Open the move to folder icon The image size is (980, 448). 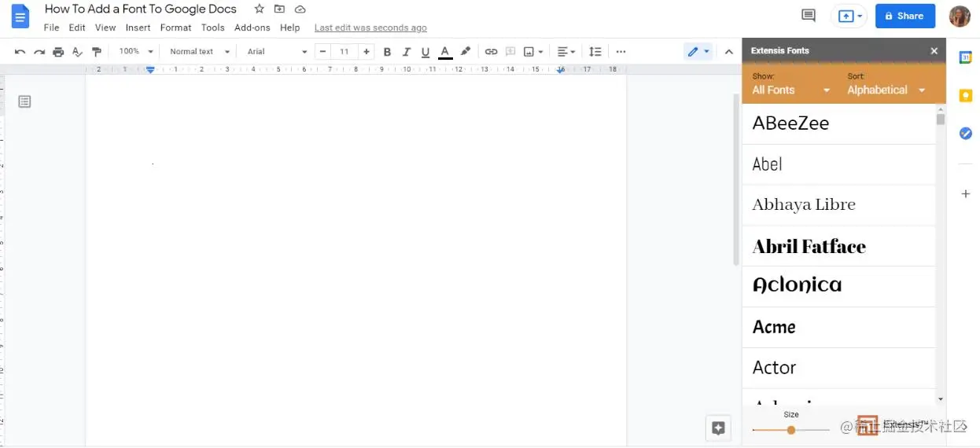(279, 9)
